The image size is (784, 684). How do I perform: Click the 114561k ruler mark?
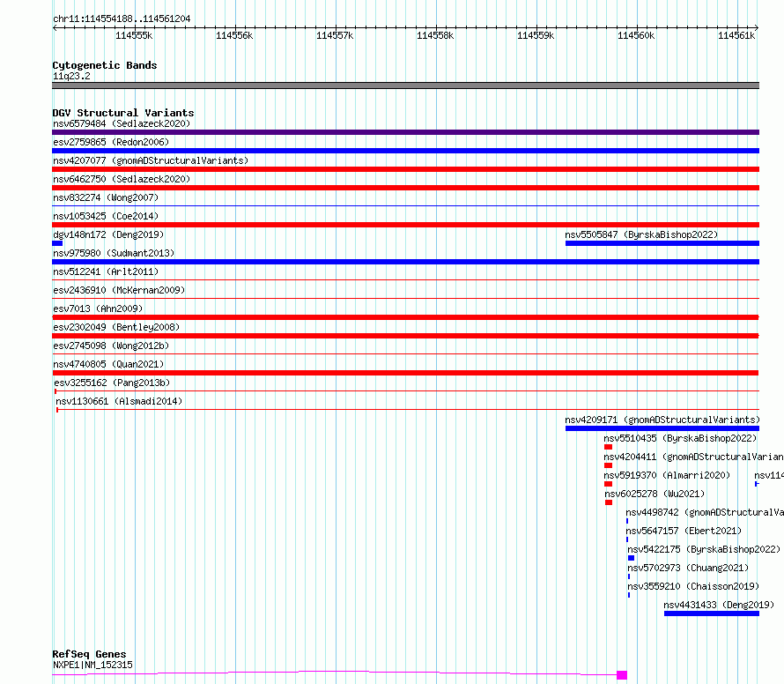tap(736, 35)
